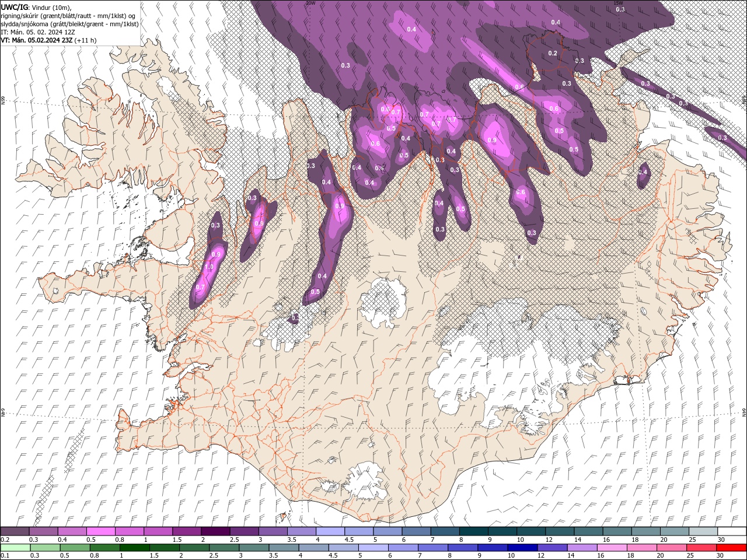Select the pale green swatch between 0.1 and 0.3

[x=15, y=547]
